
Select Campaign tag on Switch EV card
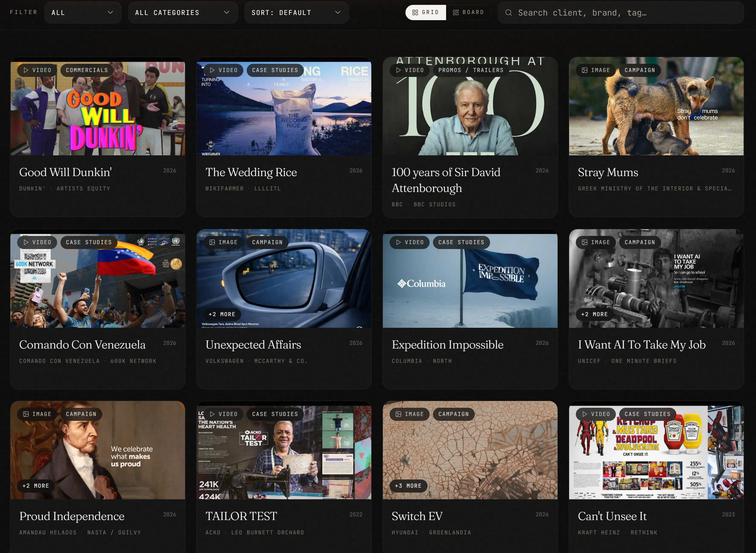coord(453,414)
